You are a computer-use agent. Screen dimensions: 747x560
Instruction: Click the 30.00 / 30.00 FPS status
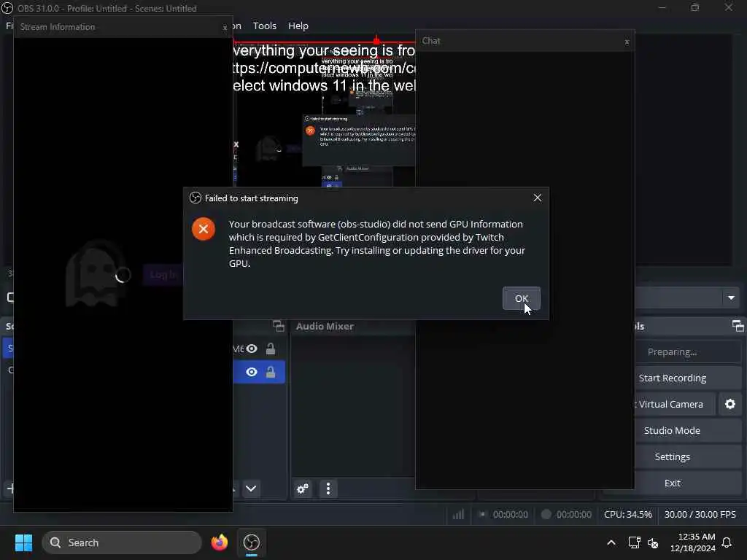pyautogui.click(x=700, y=514)
